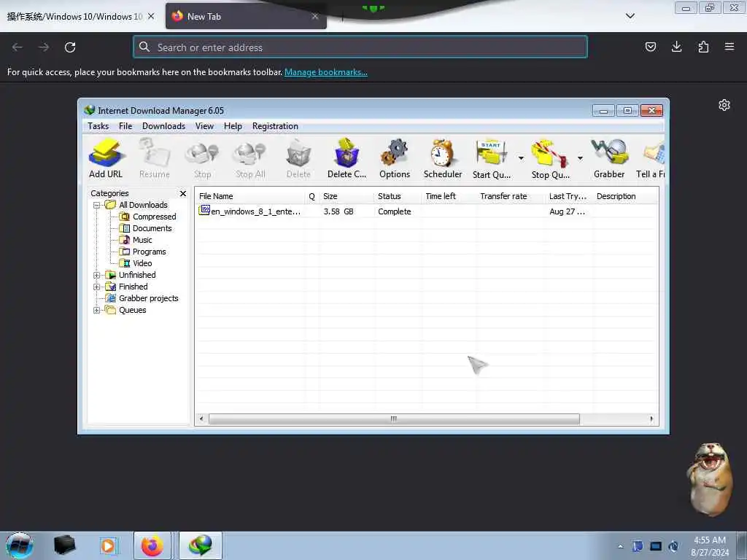Open the Downloads menu
747x560 pixels.
tap(163, 126)
